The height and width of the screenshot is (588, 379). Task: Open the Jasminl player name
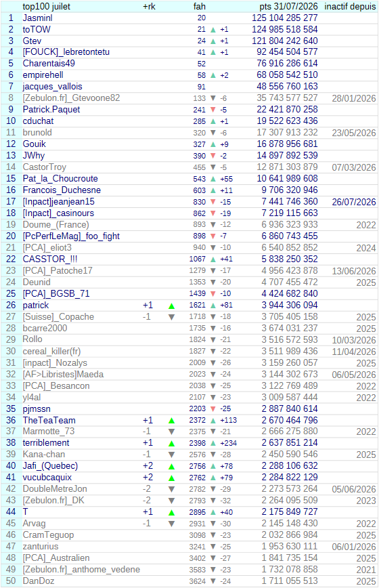click(x=37, y=18)
